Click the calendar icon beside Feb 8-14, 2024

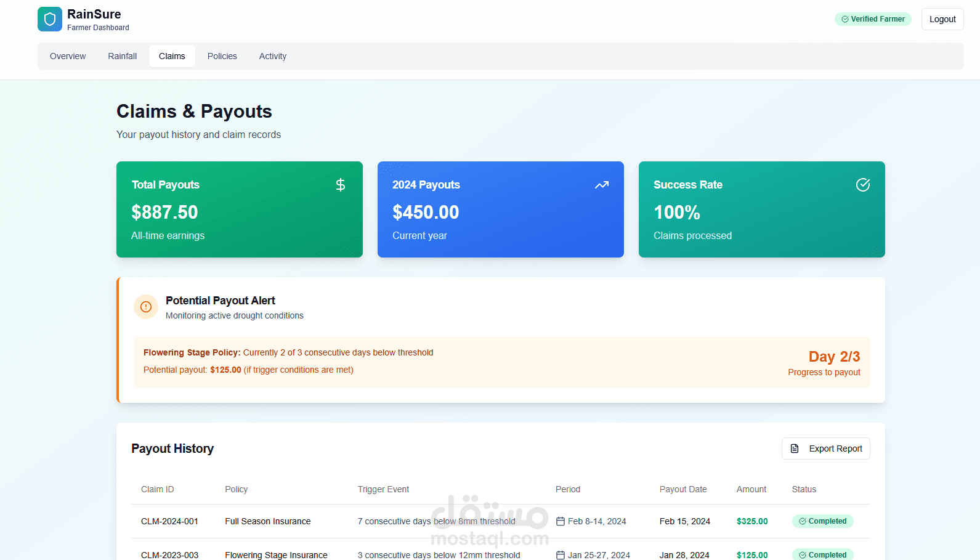[561, 521]
